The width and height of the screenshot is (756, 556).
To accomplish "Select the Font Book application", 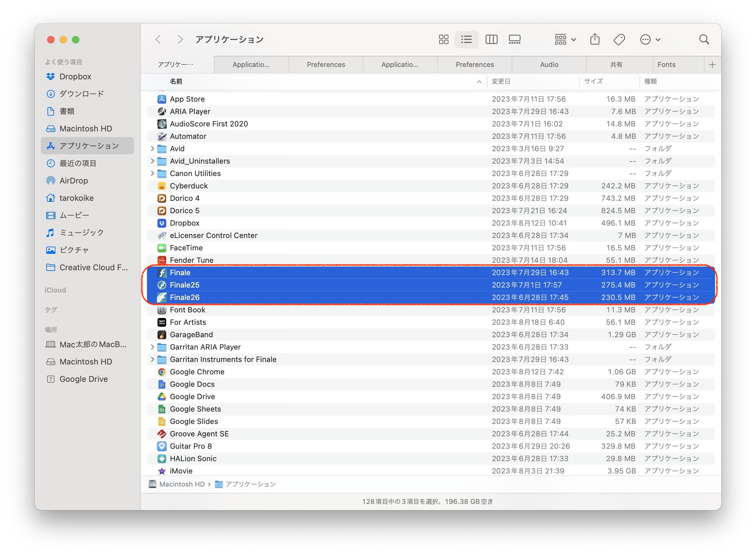I will (x=431, y=310).
